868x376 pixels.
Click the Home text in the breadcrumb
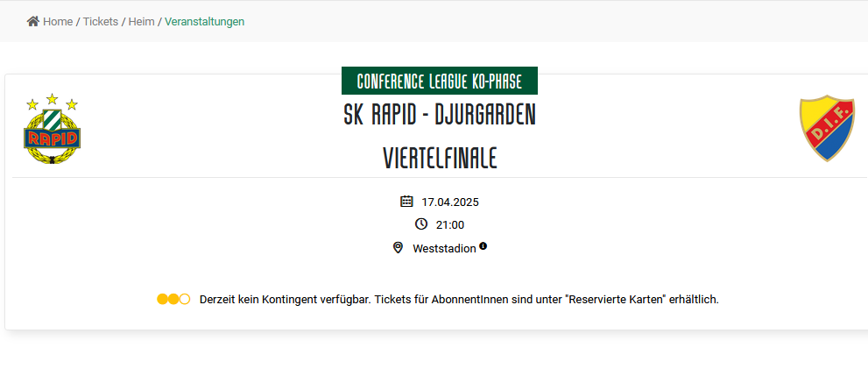click(x=58, y=21)
